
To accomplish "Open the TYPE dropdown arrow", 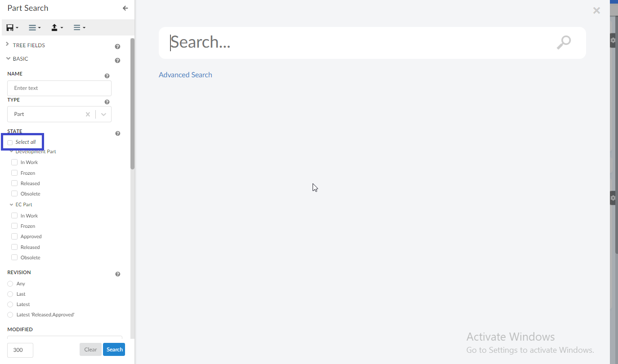I will [104, 114].
